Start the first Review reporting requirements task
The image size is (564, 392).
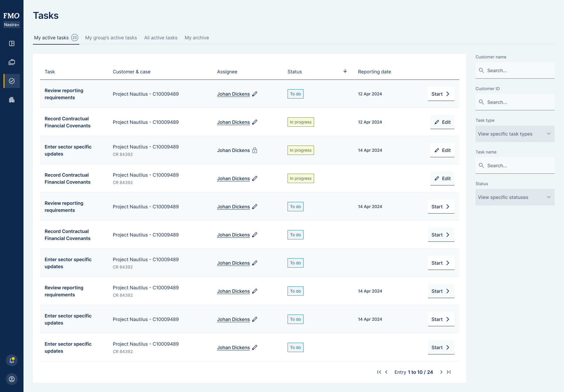[441, 94]
